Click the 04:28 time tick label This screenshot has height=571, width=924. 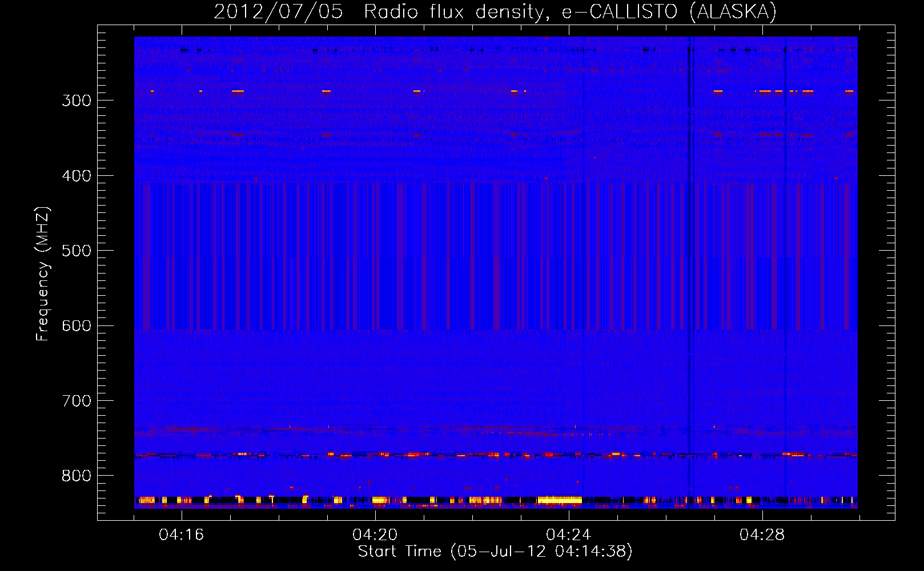pos(762,534)
